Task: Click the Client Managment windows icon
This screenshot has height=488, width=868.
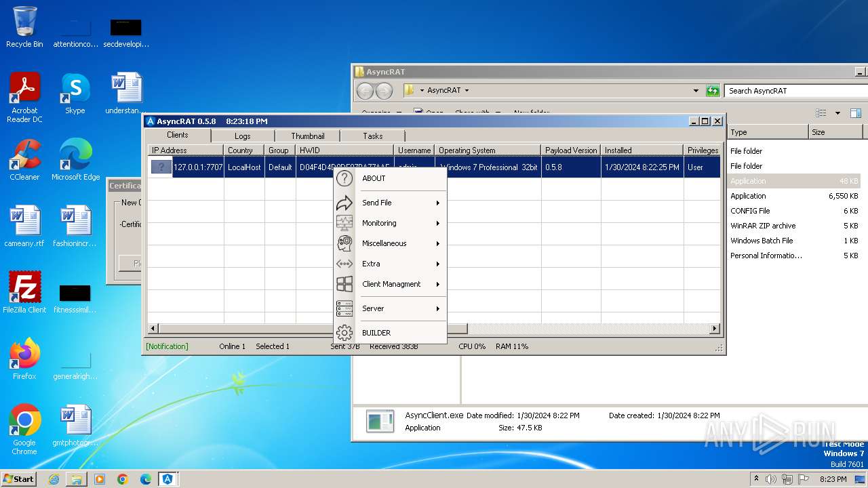Action: pyautogui.click(x=344, y=284)
